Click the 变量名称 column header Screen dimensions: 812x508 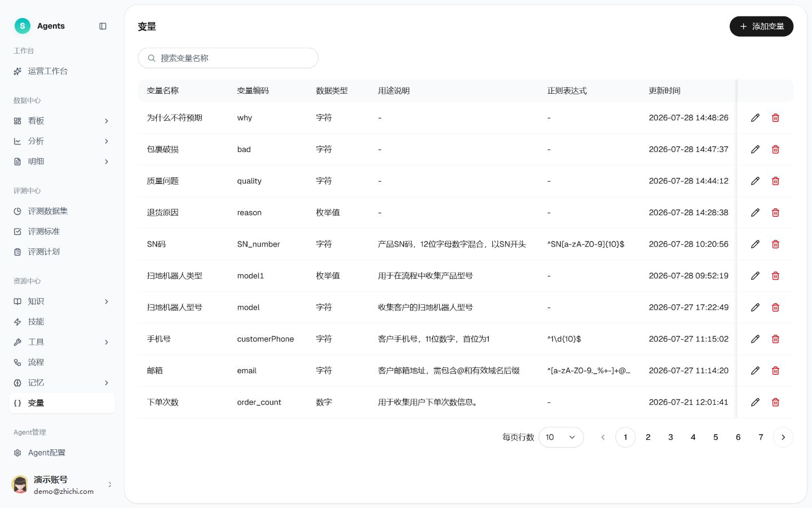click(163, 91)
